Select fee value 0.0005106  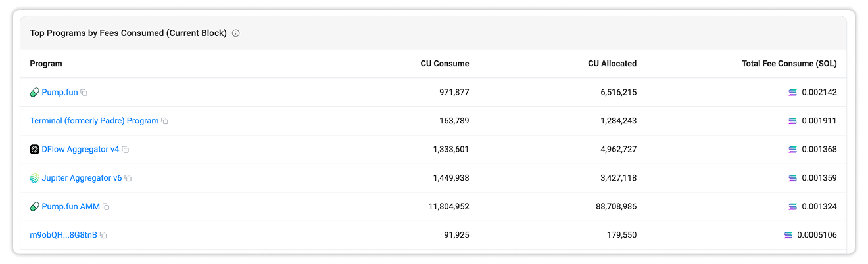coord(817,235)
